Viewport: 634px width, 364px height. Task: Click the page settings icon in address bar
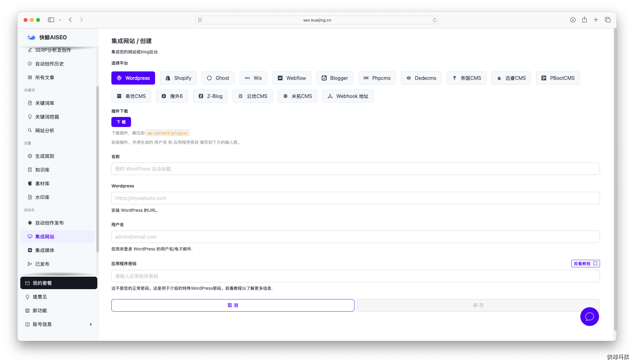point(200,20)
